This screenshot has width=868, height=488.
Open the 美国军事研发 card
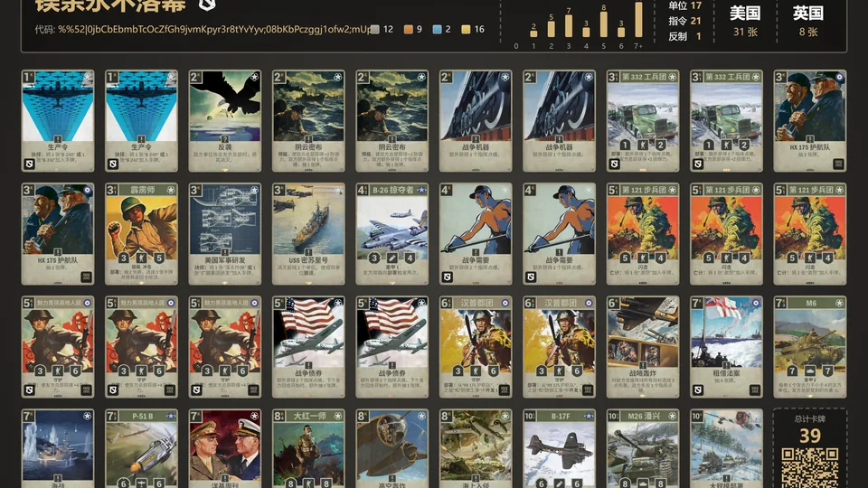coord(225,233)
